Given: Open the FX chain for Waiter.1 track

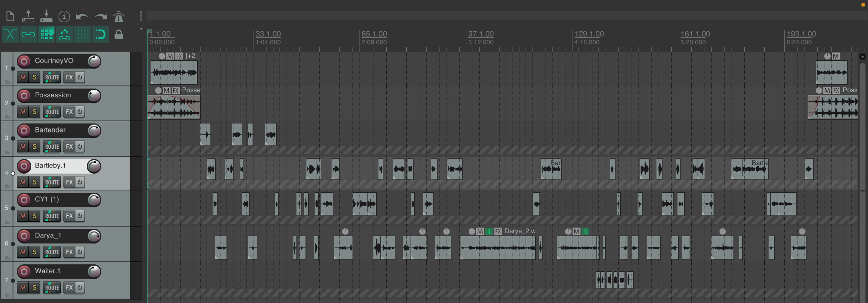Looking at the screenshot, I should pos(69,287).
